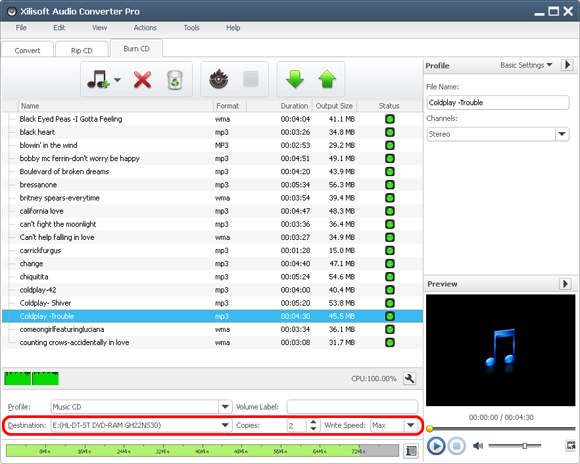
Task: Move track down with green down arrow
Action: (x=295, y=79)
